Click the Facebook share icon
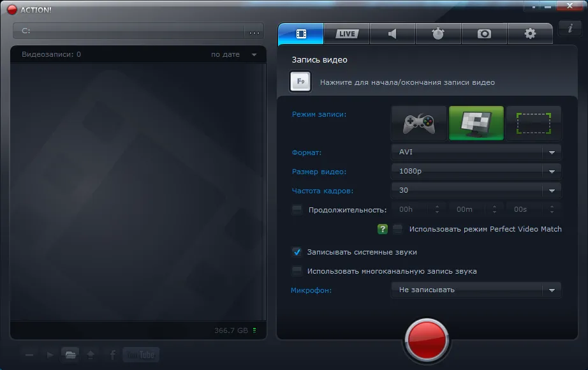The height and width of the screenshot is (370, 588). pos(112,355)
